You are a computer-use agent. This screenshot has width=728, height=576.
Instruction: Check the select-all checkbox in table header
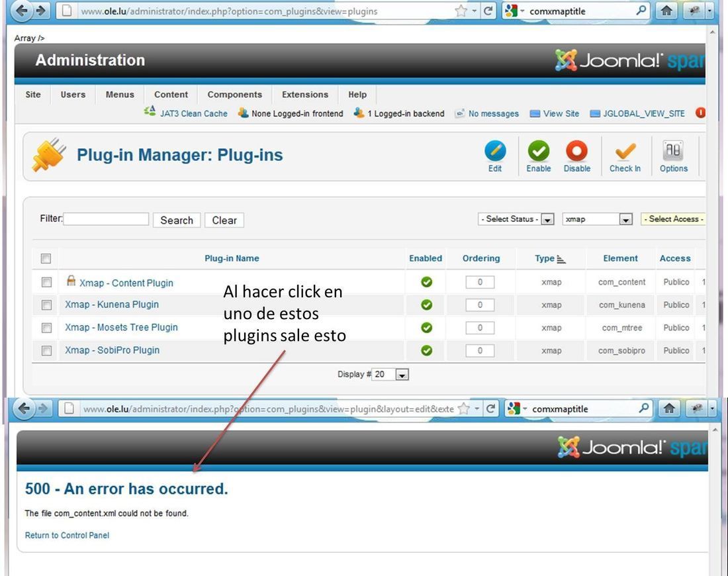point(46,258)
